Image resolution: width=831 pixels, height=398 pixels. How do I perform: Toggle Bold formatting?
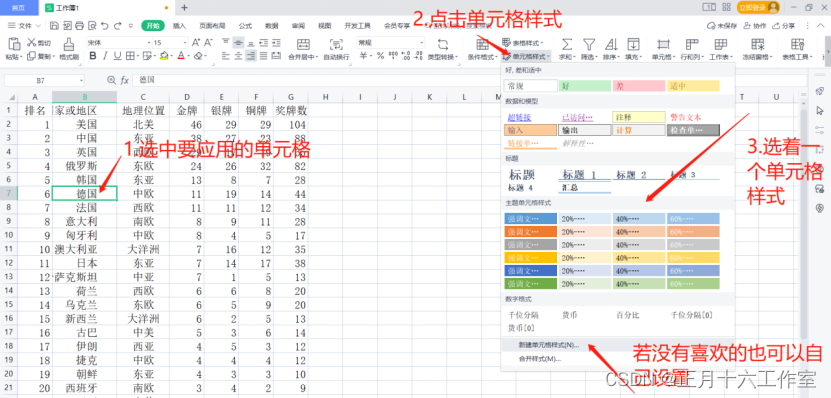tap(93, 56)
